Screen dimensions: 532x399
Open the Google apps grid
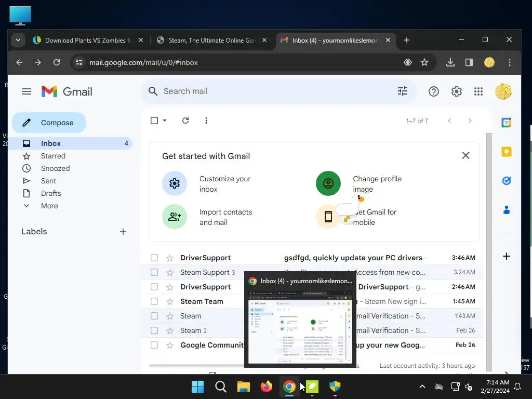click(478, 91)
